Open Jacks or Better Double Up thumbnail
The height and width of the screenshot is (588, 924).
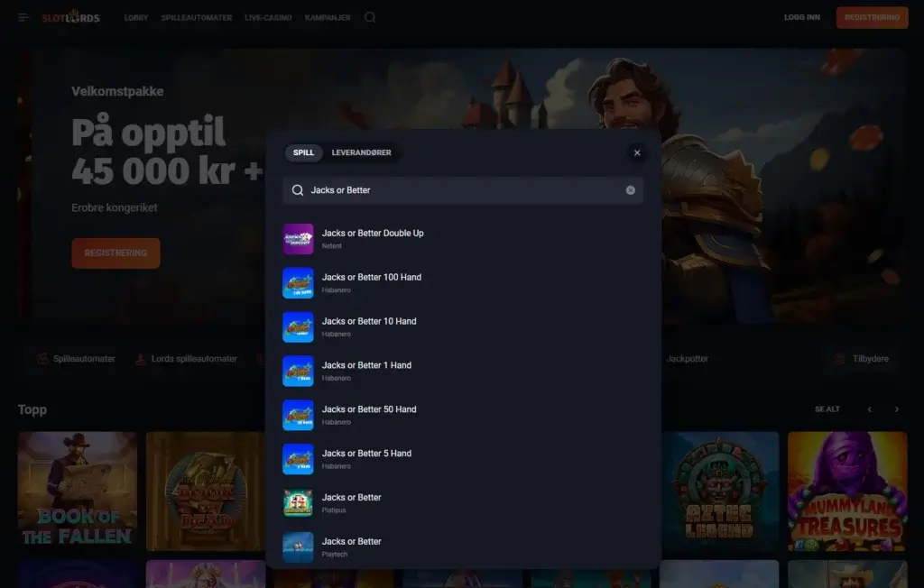298,239
